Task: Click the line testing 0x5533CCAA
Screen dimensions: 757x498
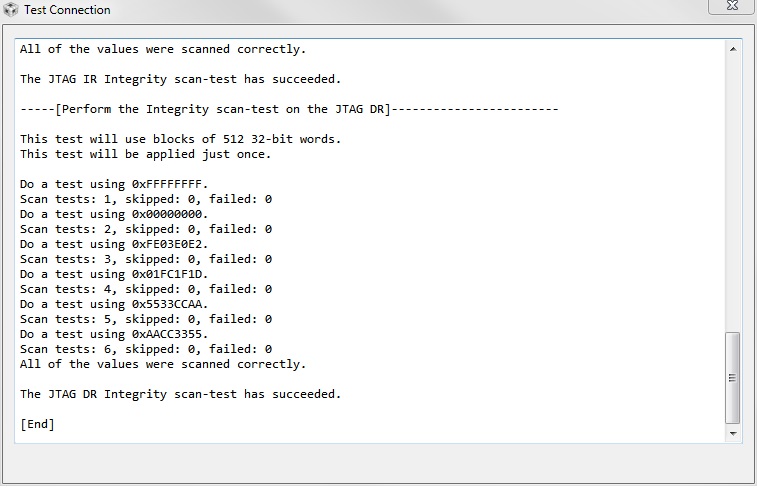Action: coord(114,304)
